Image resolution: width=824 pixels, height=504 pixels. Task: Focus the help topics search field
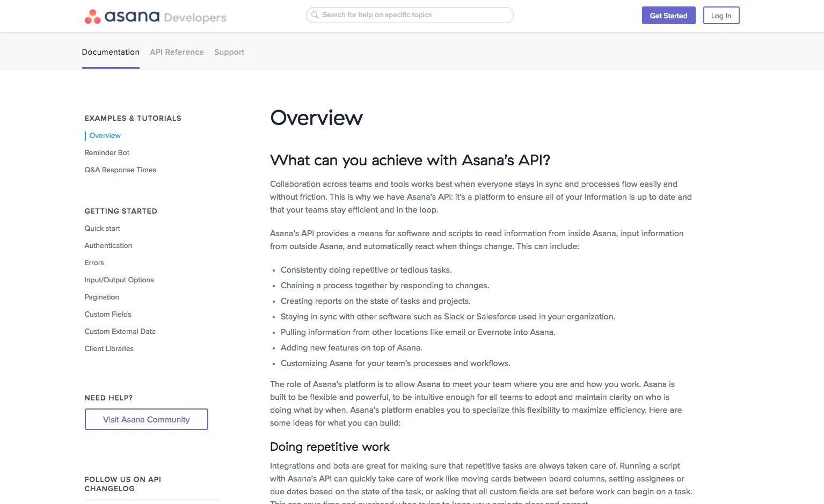coord(410,15)
